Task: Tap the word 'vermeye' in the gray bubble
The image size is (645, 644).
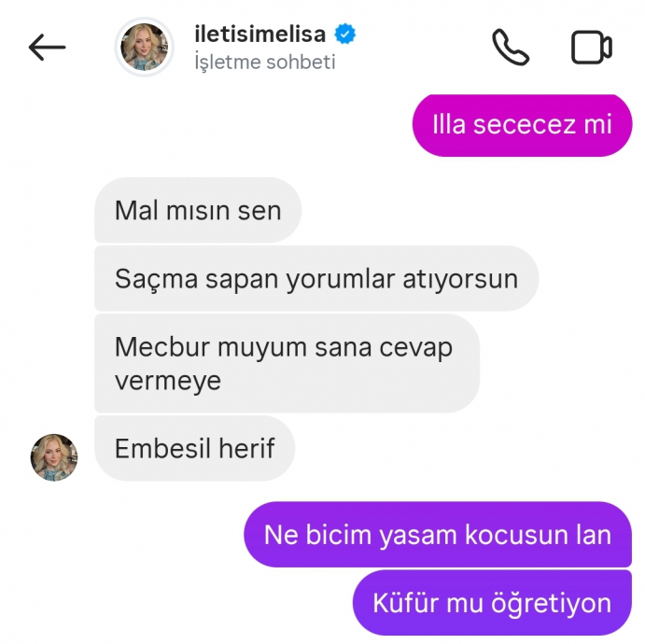Action: coord(168,381)
